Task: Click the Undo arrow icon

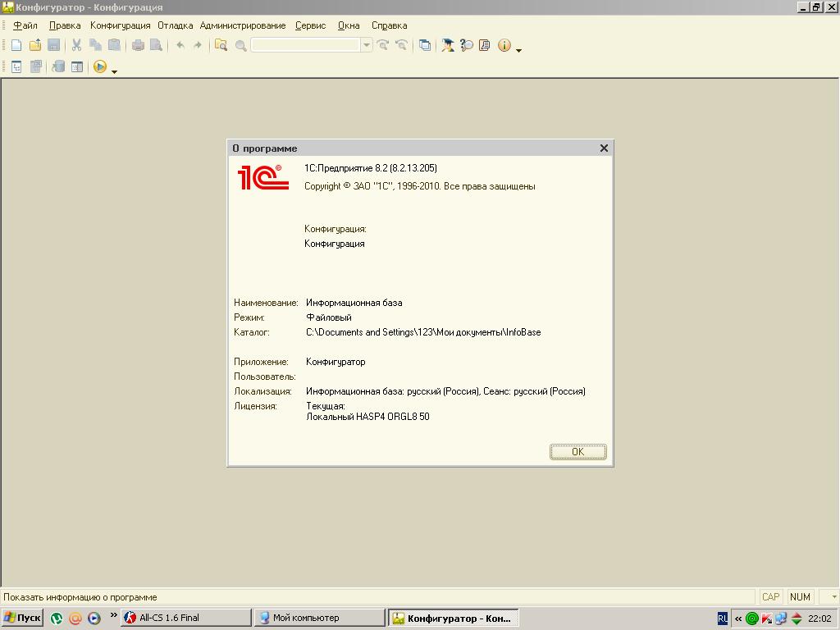Action: pyautogui.click(x=180, y=46)
